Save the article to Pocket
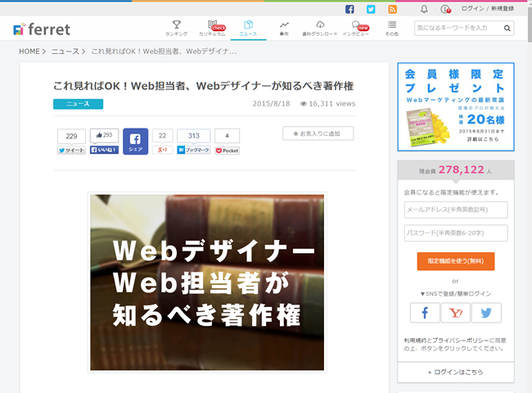The image size is (532, 393). (x=227, y=151)
